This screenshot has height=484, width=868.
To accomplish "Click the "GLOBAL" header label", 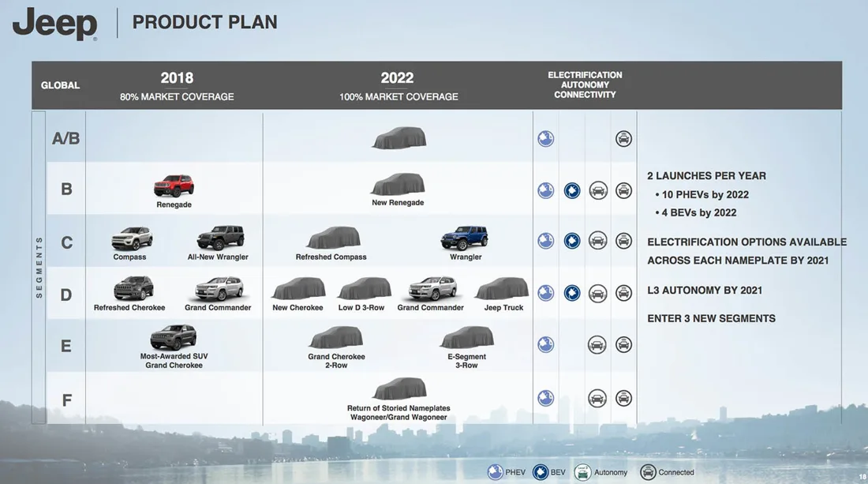I will tap(60, 85).
